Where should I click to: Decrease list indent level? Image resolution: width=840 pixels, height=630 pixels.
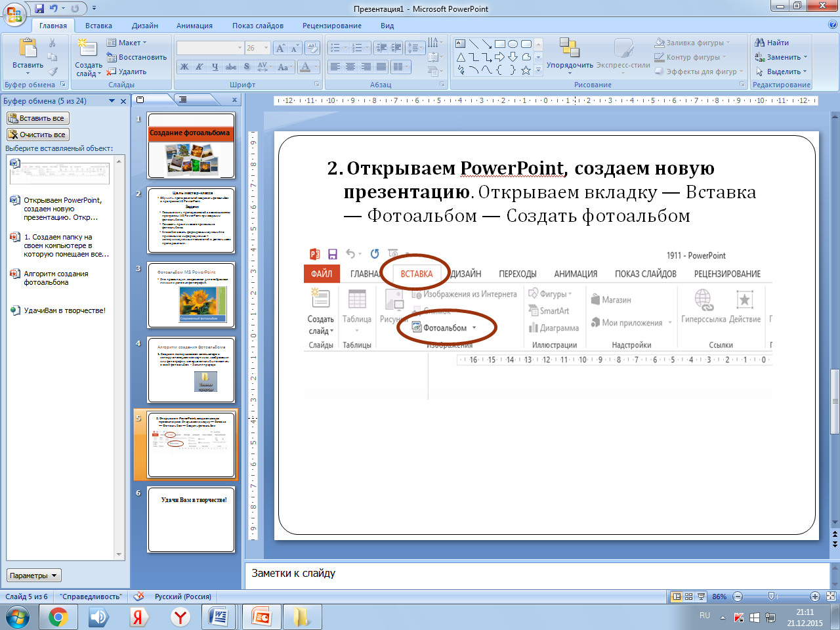pos(381,48)
